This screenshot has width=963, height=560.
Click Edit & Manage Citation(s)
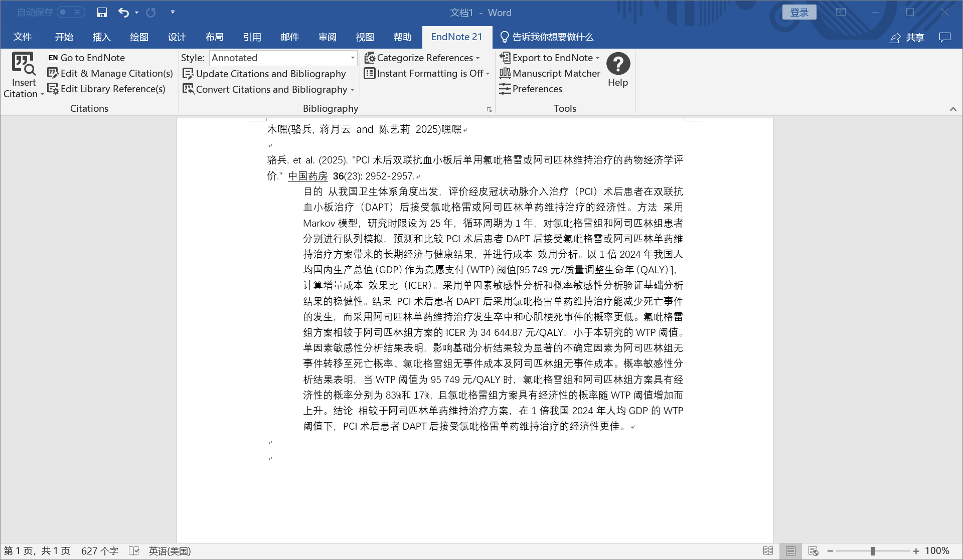(x=110, y=73)
